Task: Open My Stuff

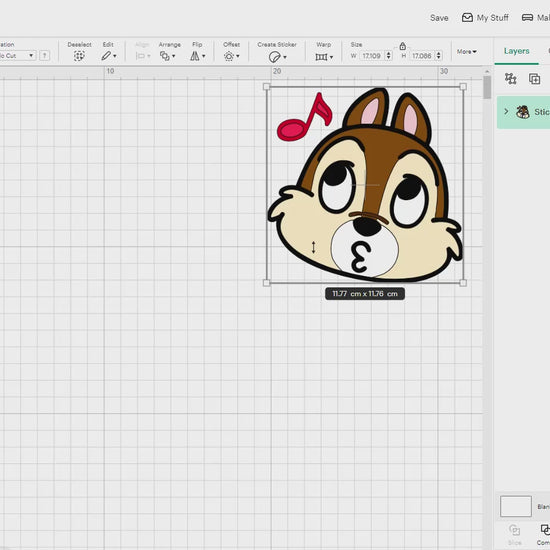Action: (485, 18)
